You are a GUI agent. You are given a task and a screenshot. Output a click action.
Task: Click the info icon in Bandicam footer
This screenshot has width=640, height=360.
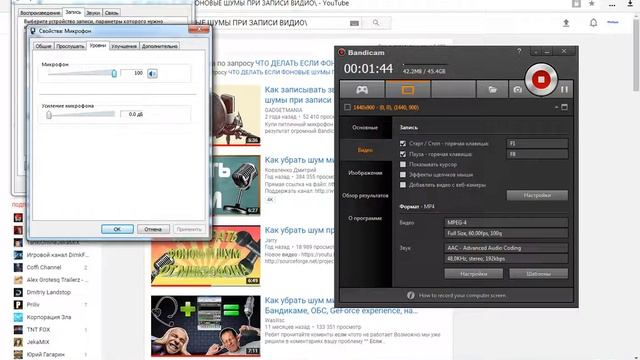point(411,295)
